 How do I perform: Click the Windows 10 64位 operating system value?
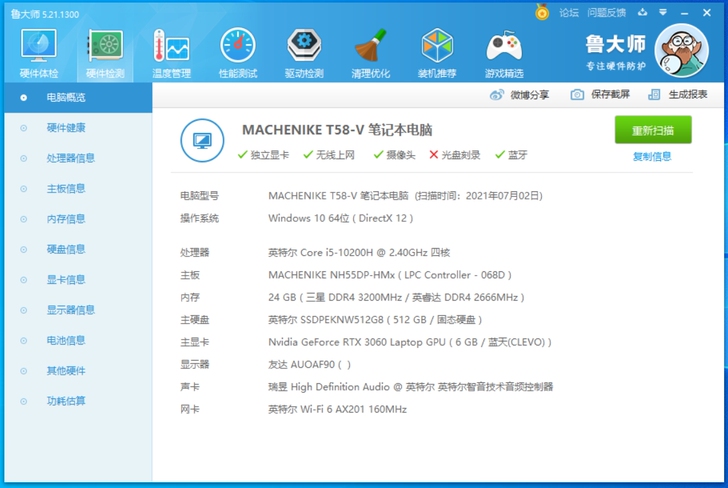point(341,218)
